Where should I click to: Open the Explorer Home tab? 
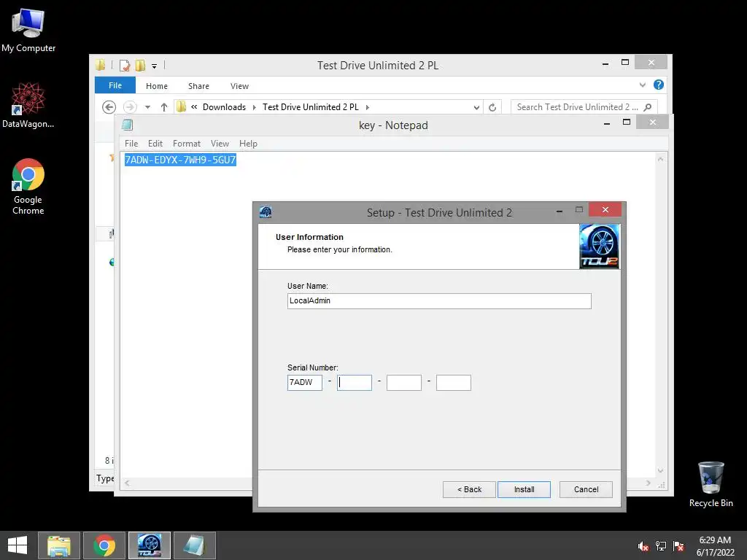[x=157, y=86]
